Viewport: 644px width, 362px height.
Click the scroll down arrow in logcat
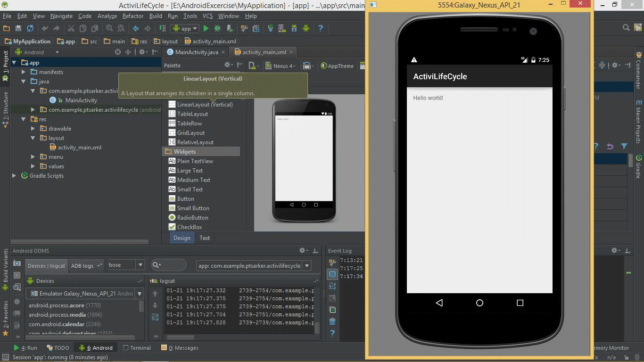click(x=155, y=305)
